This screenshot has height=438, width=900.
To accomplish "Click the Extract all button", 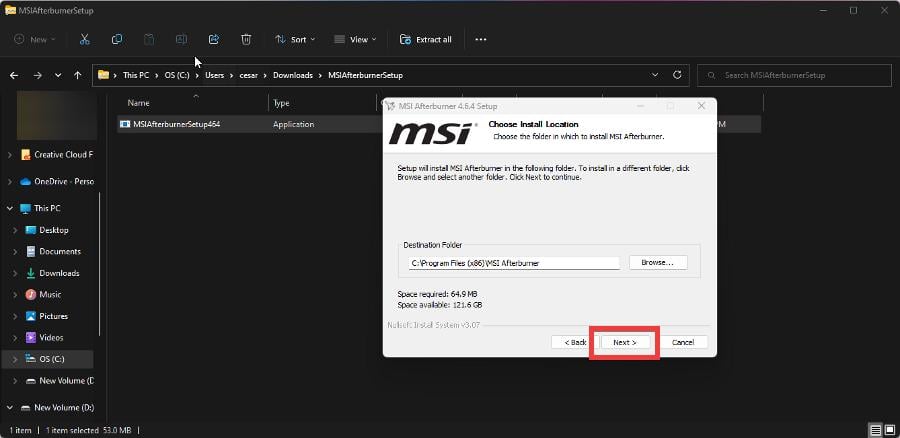I will [x=426, y=40].
